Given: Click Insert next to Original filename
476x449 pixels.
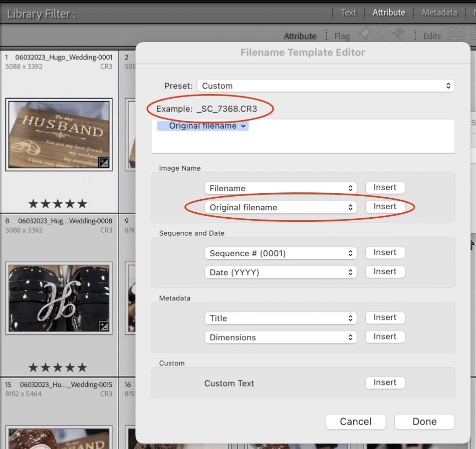Looking at the screenshot, I should (385, 206).
